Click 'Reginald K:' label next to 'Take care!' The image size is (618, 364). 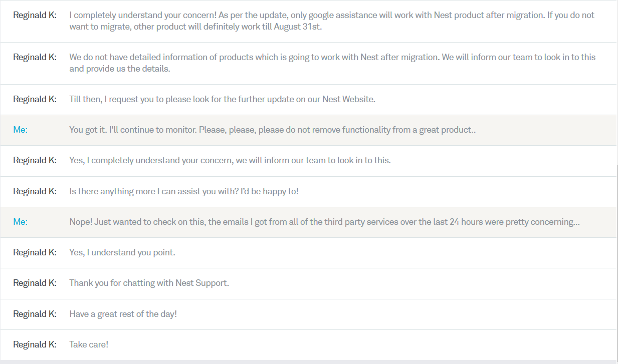click(x=35, y=344)
